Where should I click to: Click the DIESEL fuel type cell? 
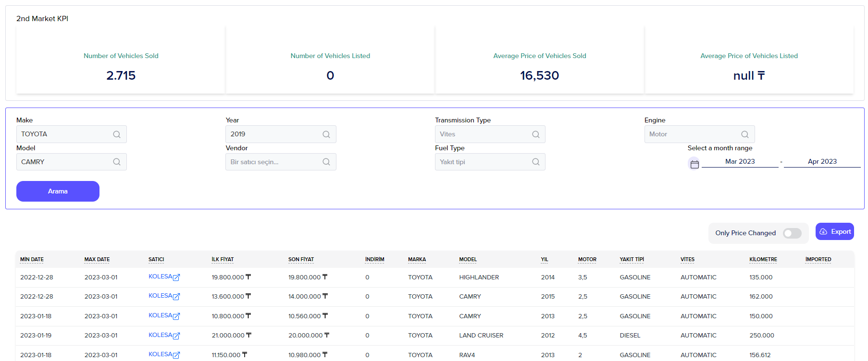[x=630, y=336]
